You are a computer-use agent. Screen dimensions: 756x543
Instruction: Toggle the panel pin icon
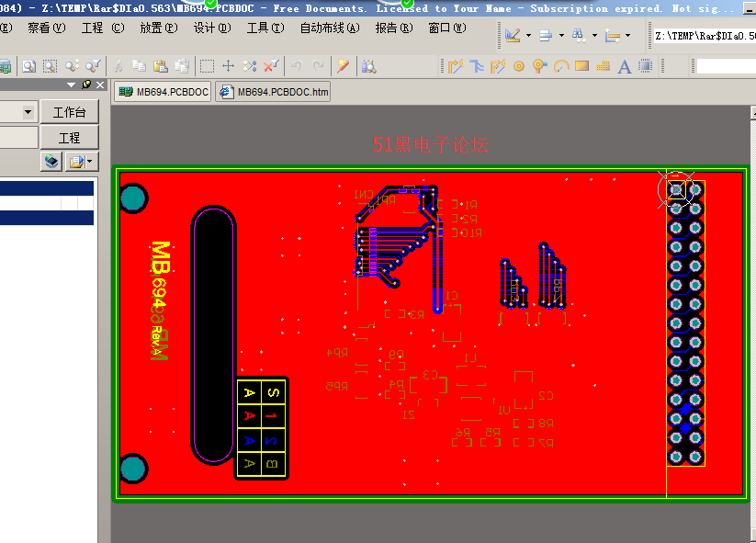point(86,85)
